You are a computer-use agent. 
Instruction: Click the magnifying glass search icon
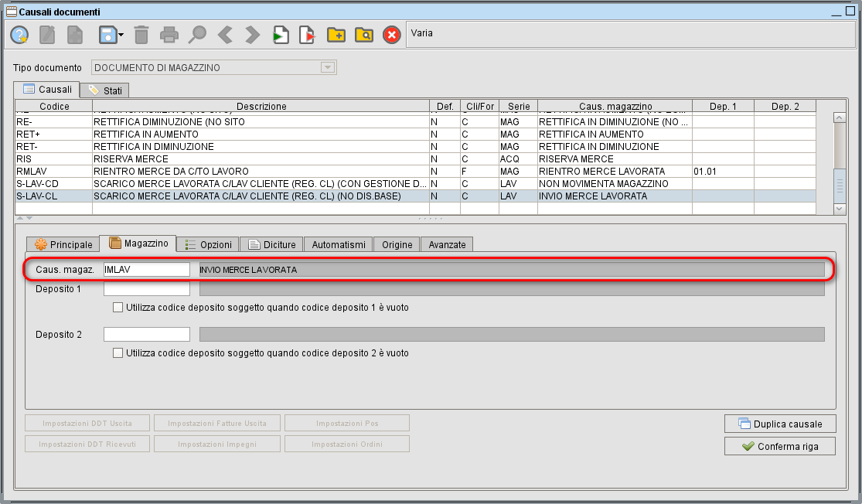click(x=197, y=35)
